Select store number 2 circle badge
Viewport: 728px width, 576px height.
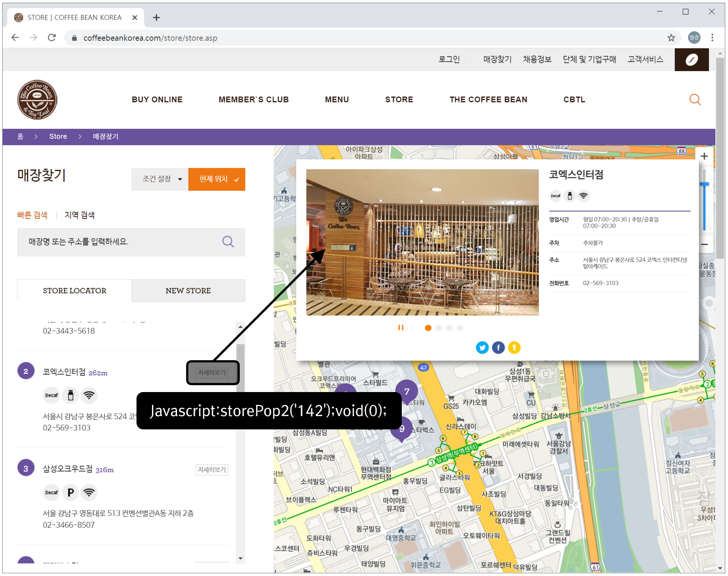26,371
